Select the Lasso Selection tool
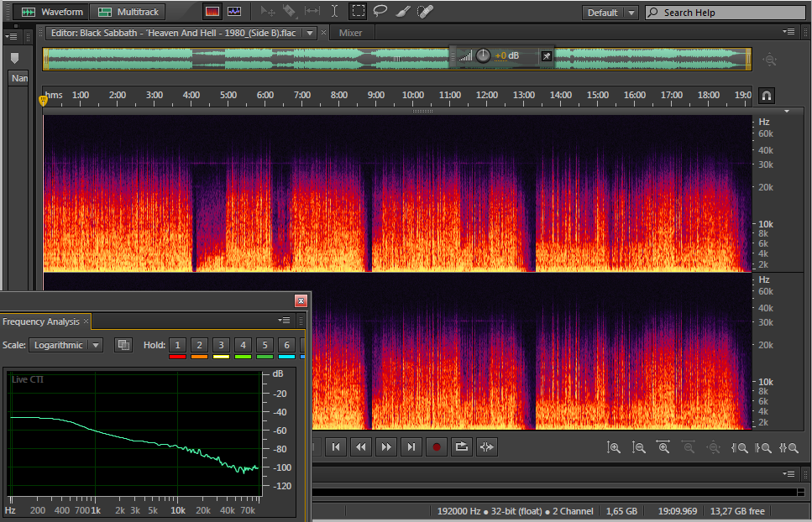 pyautogui.click(x=380, y=12)
